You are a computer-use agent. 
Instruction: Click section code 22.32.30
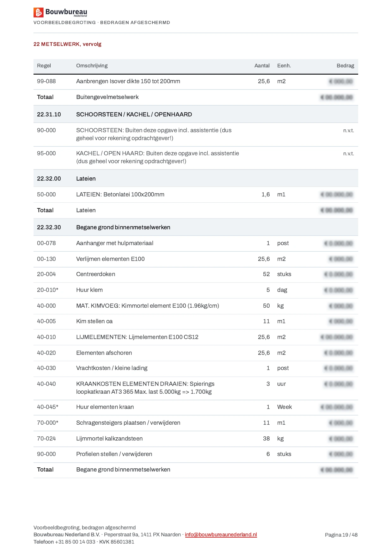tap(49, 227)
